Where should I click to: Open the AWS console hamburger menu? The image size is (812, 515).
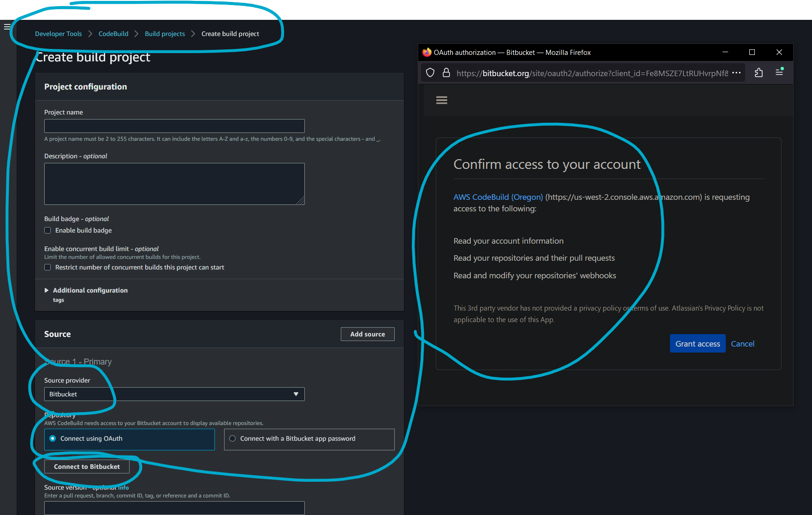(7, 27)
